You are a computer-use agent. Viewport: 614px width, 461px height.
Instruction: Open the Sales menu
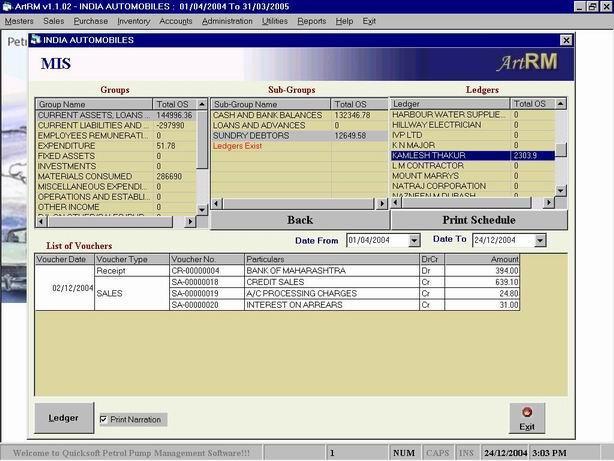[x=54, y=21]
